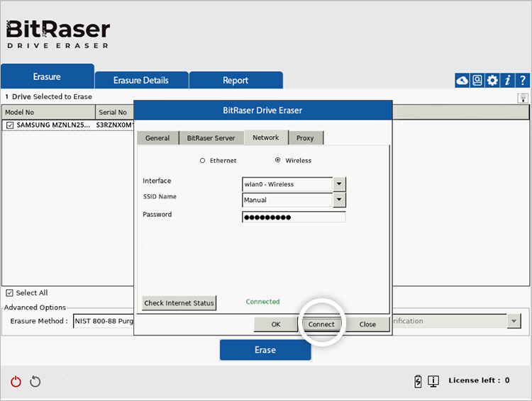The image size is (532, 401).
Task: Select the Ethernet radio button
Action: [202, 160]
